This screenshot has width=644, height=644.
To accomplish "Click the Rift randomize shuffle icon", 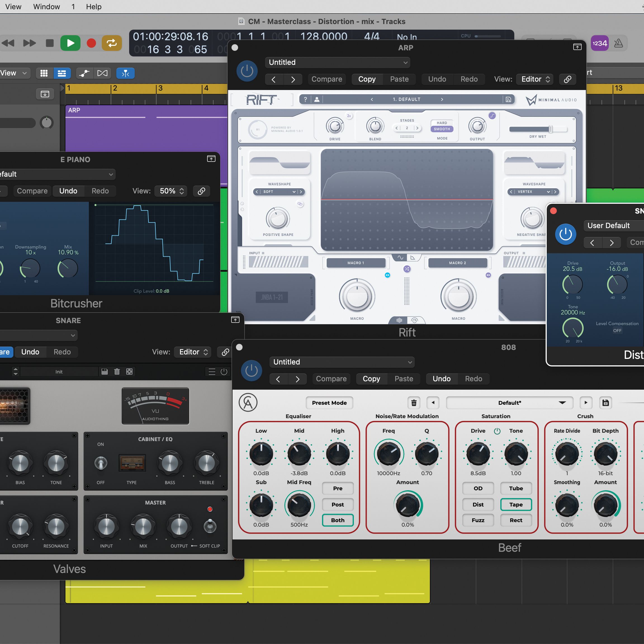I will 407,269.
